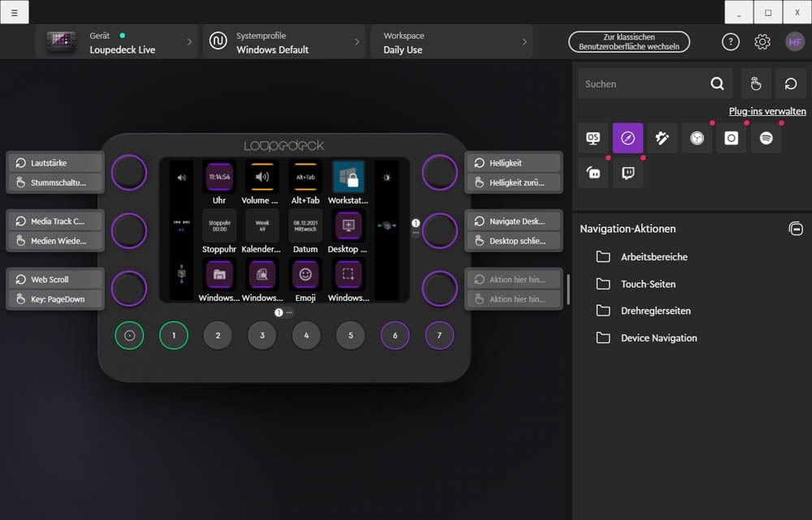Toggle the rotation actions filter icon
Image resolution: width=812 pixels, height=520 pixels.
pyautogui.click(x=791, y=84)
